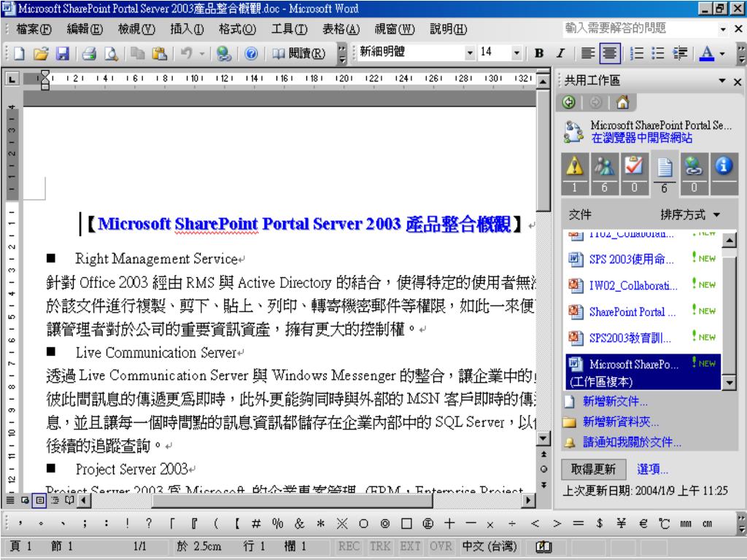Switch to the Status warning tab
Screen dimensions: 747x560
[x=575, y=174]
